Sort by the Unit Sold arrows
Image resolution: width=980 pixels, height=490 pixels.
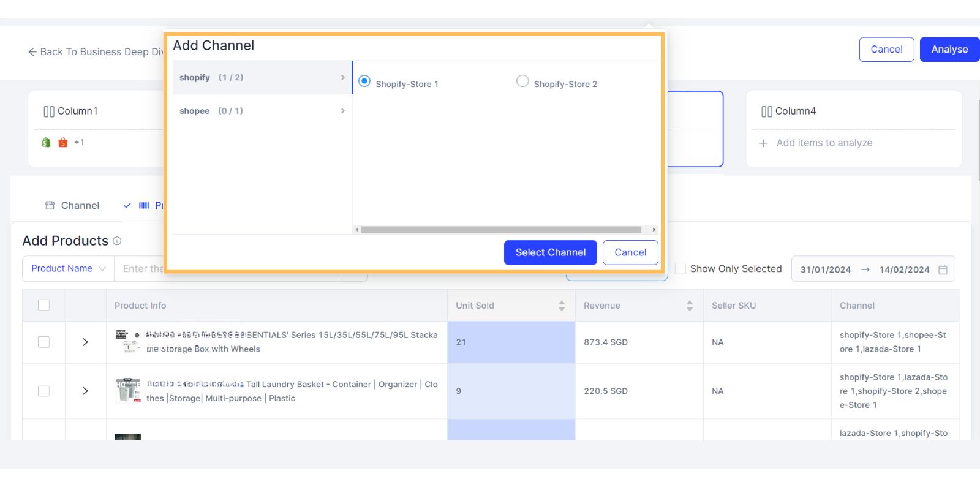[x=562, y=306]
